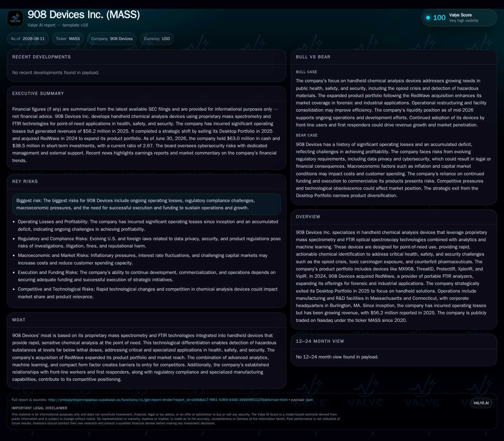Click the 'OVERVIEW' section heading
504x441 pixels.
pyautogui.click(x=308, y=217)
